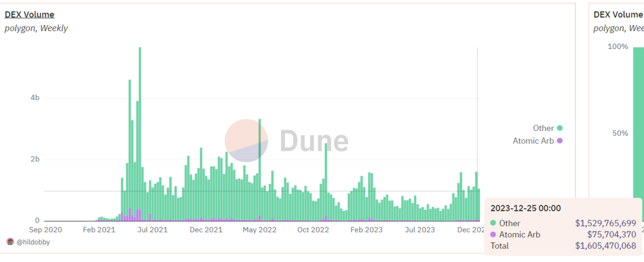Click the purple Atomic Arb legend dot
Screen dimensions: 644x262
(x=559, y=141)
